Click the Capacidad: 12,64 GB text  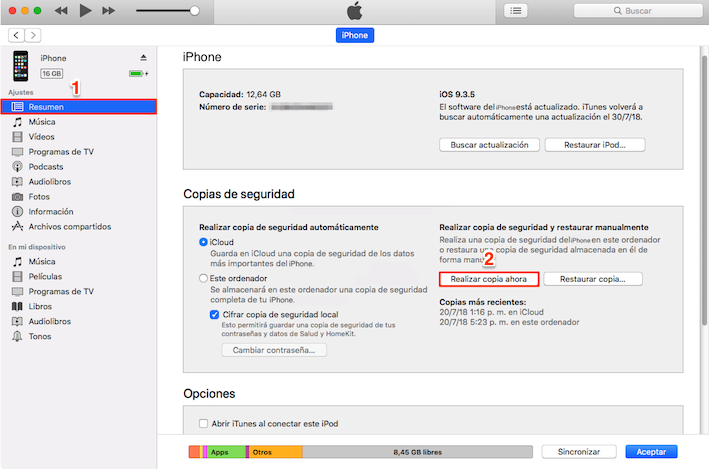[240, 94]
